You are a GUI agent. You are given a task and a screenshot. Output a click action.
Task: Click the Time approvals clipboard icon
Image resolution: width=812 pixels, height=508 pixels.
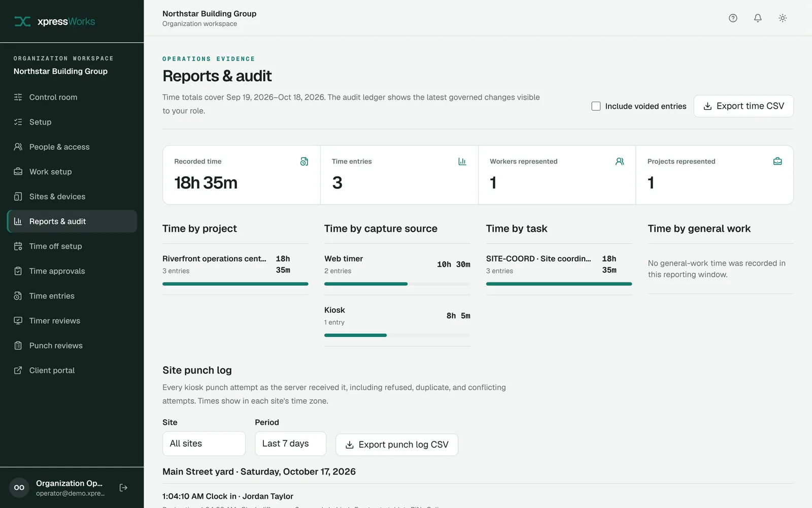pyautogui.click(x=18, y=271)
